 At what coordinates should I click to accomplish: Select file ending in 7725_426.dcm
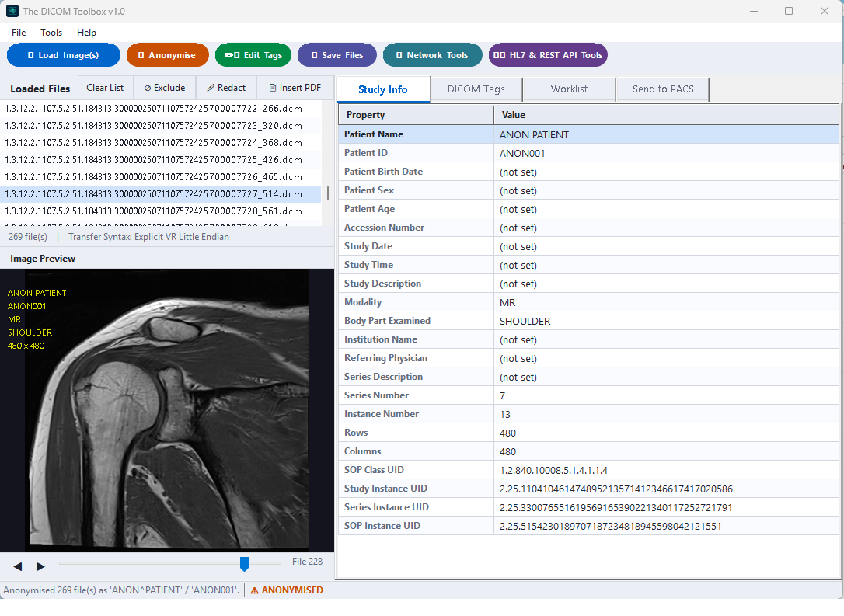pyautogui.click(x=160, y=160)
